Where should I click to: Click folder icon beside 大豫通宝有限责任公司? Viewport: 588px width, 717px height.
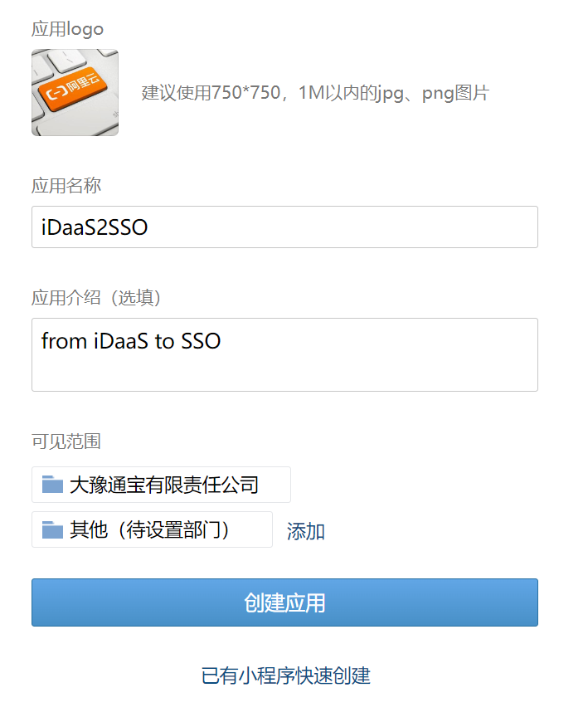(x=52, y=485)
